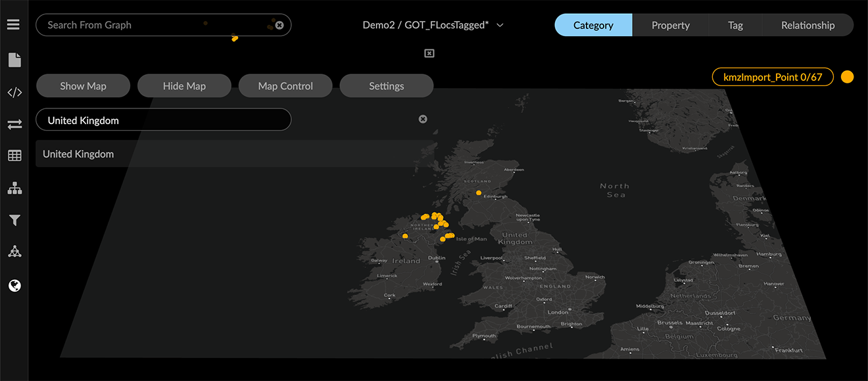
Task: Toggle the kmzImport_Point category off
Action: pos(773,76)
